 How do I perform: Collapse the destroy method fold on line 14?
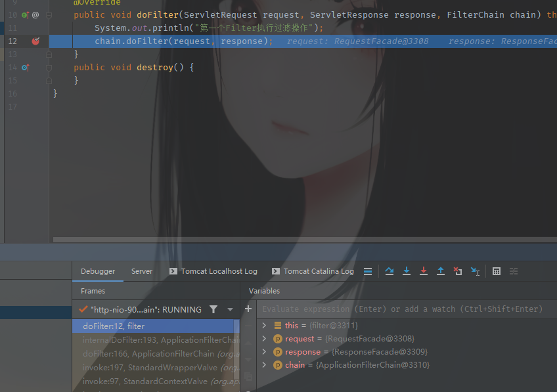click(x=49, y=68)
